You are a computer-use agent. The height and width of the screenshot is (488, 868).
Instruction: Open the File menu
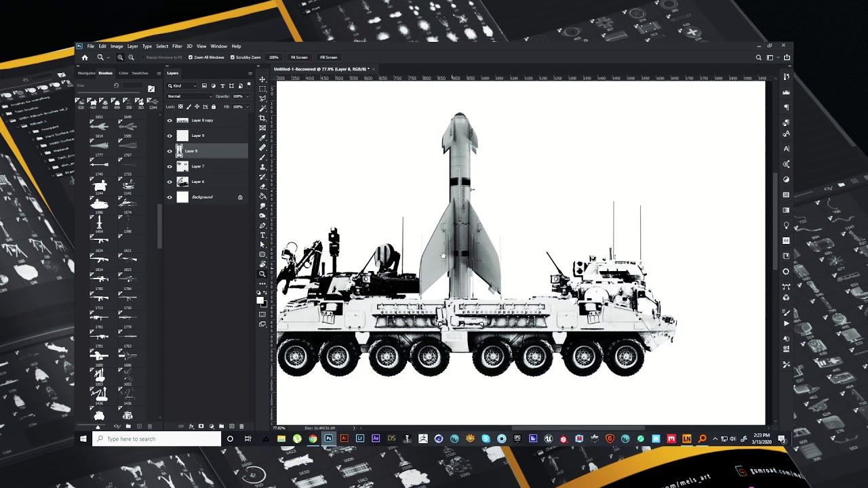91,46
